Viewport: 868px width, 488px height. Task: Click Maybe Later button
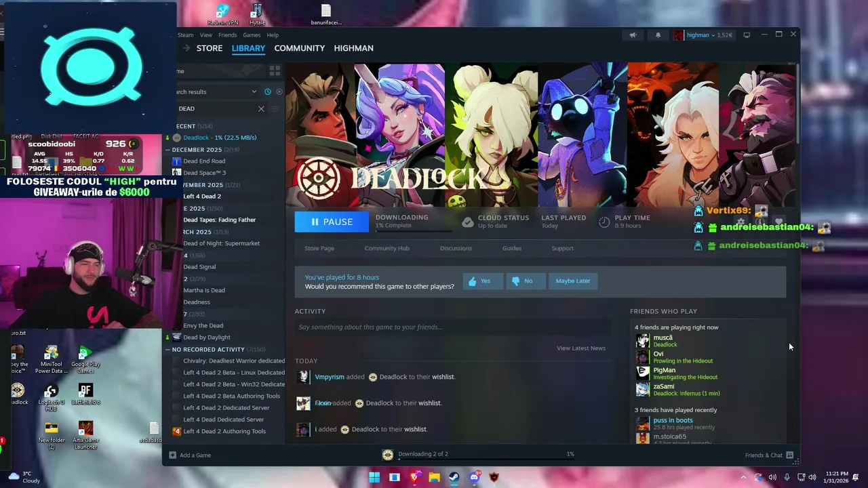(x=573, y=281)
